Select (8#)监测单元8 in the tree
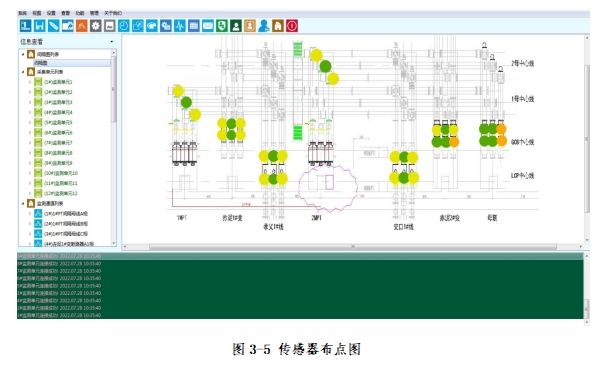This screenshot has width=608, height=366. 58,153
